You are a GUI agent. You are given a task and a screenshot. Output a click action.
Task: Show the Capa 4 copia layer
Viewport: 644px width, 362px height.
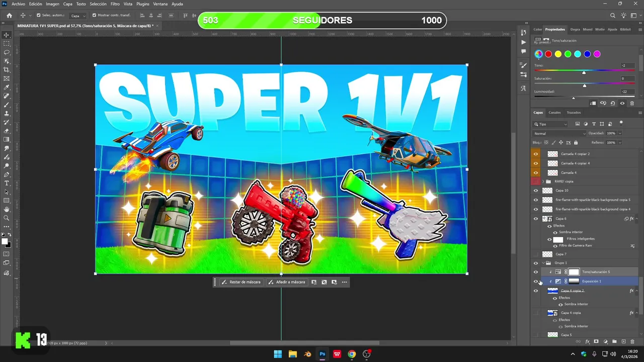(536, 313)
